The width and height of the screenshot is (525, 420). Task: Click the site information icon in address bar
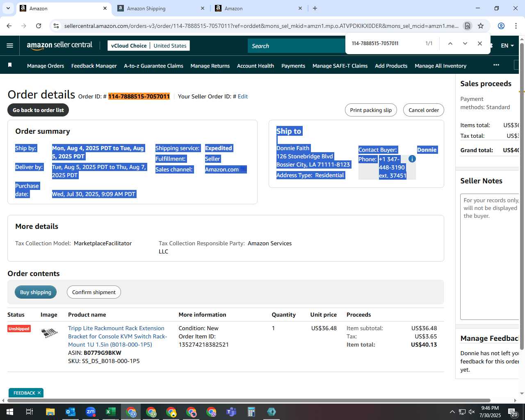[x=56, y=26]
